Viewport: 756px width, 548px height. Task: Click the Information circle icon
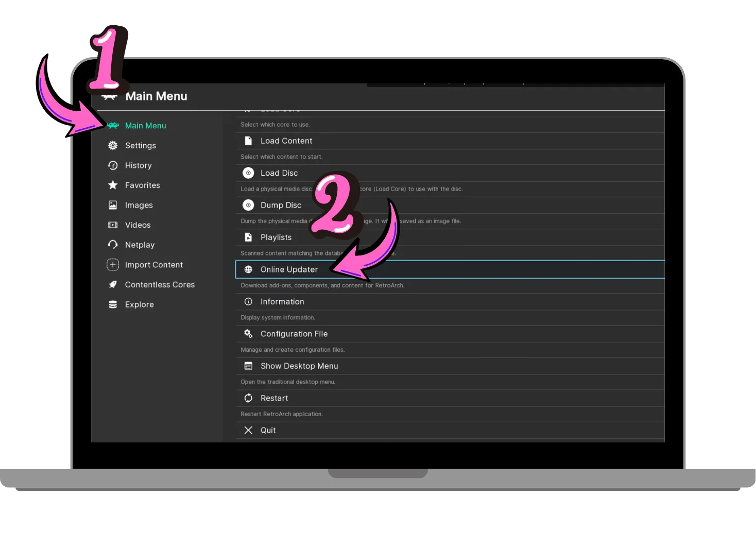coord(248,301)
